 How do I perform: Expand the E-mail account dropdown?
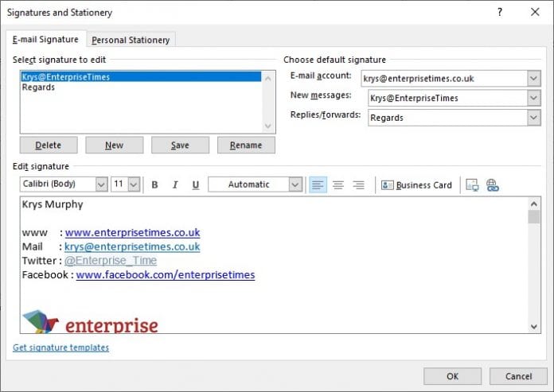click(x=534, y=79)
